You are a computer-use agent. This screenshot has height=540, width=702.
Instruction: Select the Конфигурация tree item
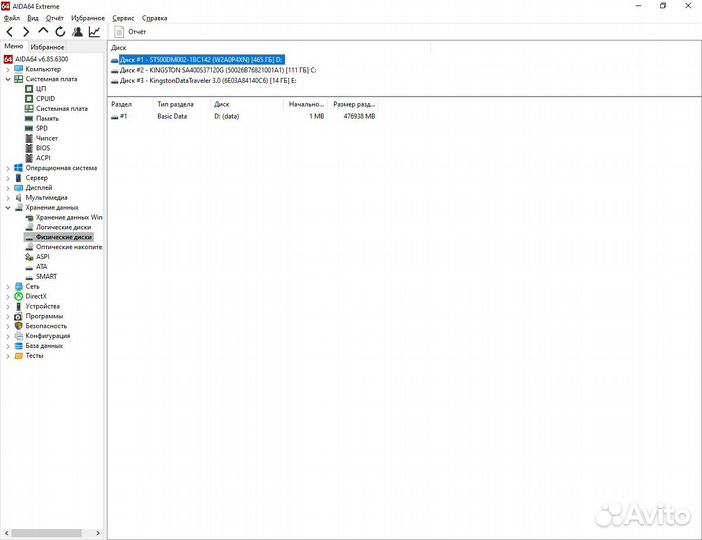click(48, 336)
